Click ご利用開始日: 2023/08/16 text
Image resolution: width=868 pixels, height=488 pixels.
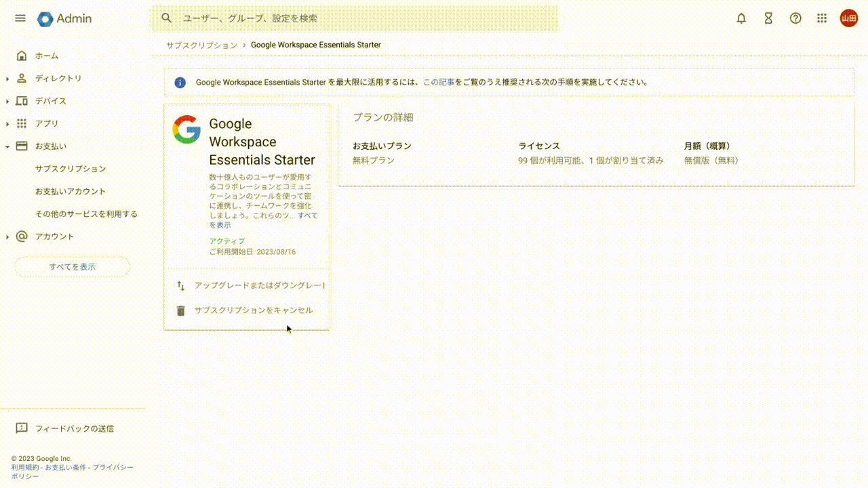[252, 251]
